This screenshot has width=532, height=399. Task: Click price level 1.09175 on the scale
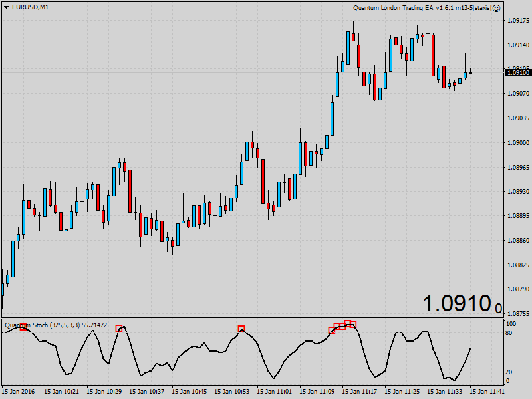pyautogui.click(x=518, y=21)
